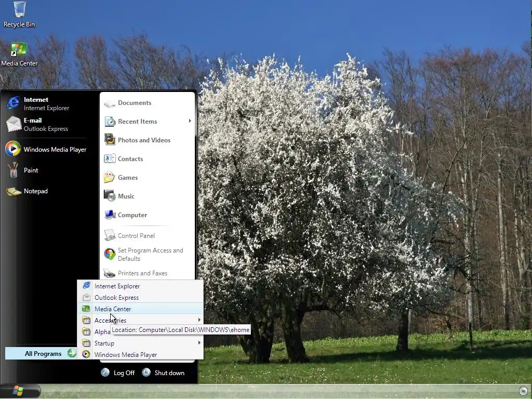Image resolution: width=532 pixels, height=399 pixels.
Task: Click the Recent Items clock icon
Action: point(110,122)
